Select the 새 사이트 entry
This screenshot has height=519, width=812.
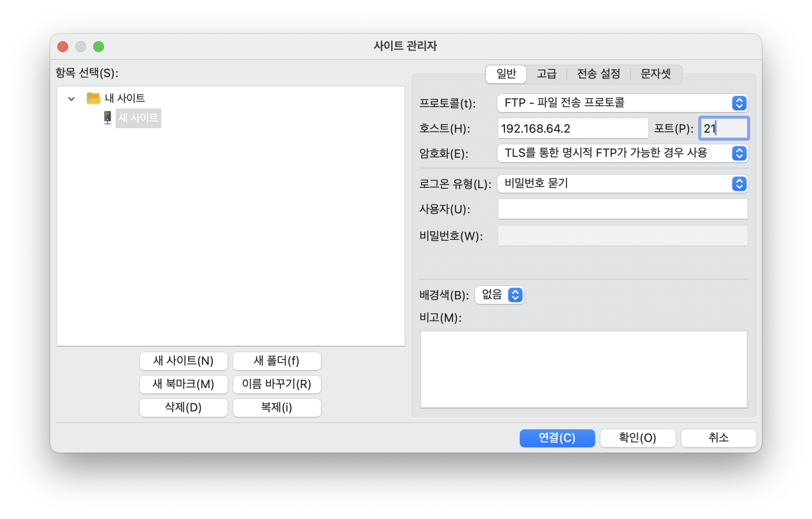pos(138,118)
